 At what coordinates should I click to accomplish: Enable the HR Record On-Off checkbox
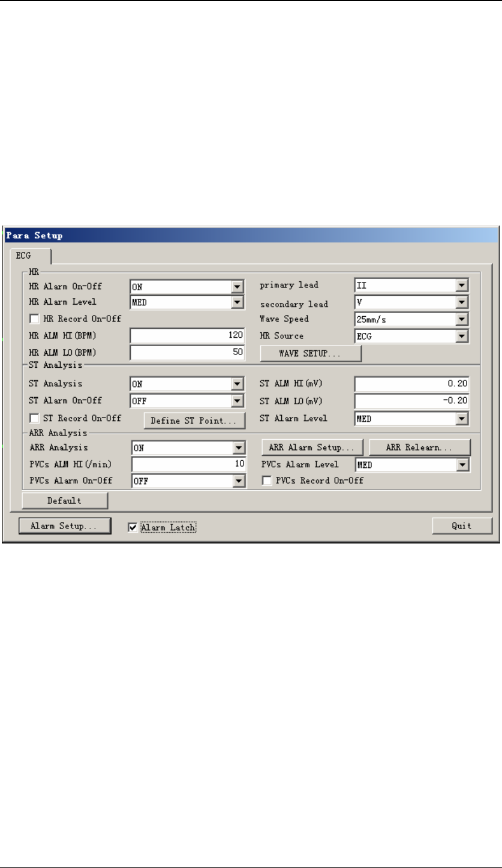(34, 319)
